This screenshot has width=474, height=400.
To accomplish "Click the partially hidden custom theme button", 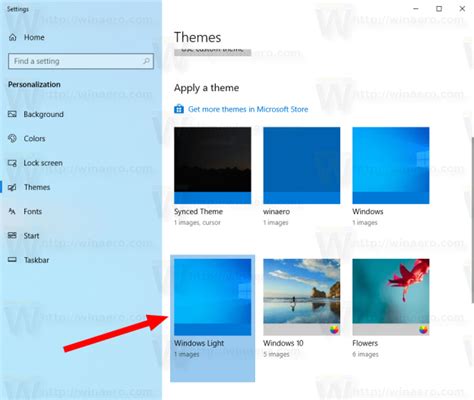I will [x=213, y=51].
